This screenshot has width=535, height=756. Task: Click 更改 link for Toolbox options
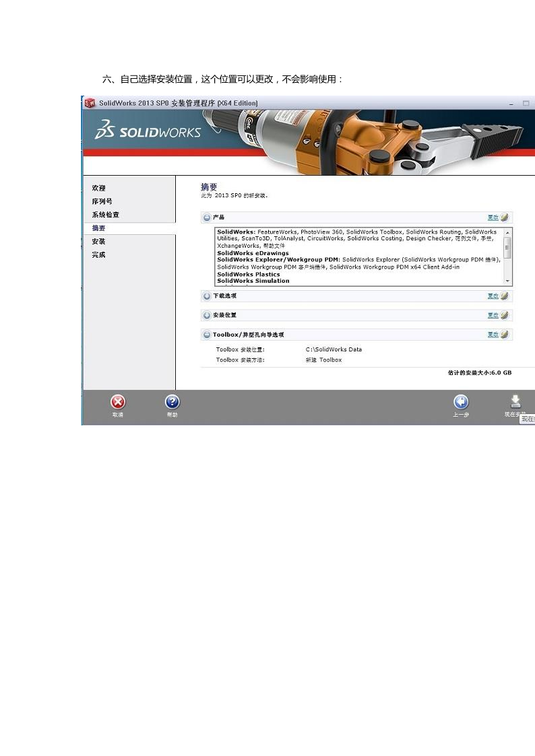tap(493, 335)
